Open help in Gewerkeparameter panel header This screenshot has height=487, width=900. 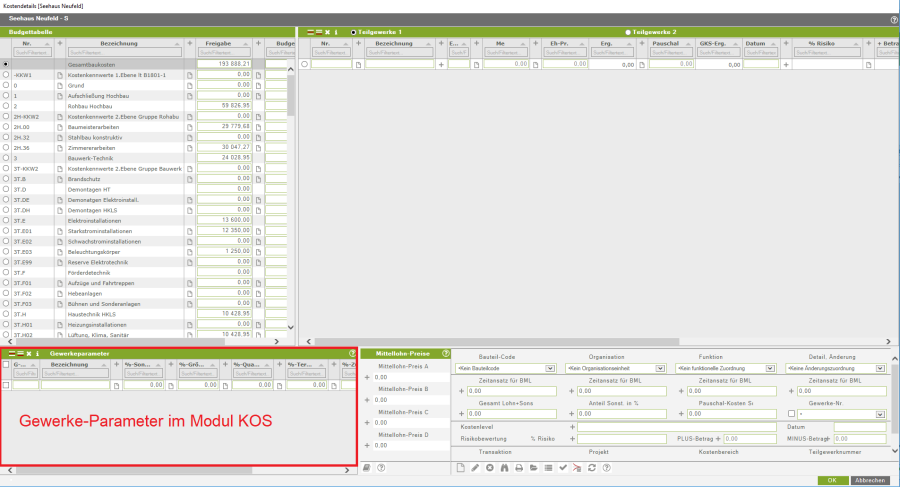pos(351,354)
